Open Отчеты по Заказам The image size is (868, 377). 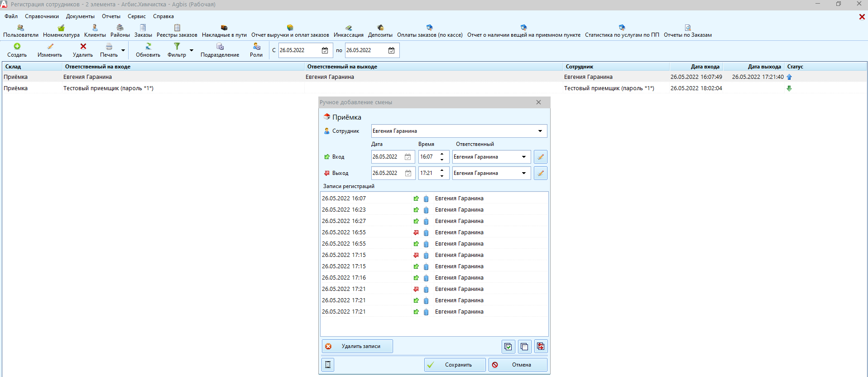pyautogui.click(x=688, y=31)
